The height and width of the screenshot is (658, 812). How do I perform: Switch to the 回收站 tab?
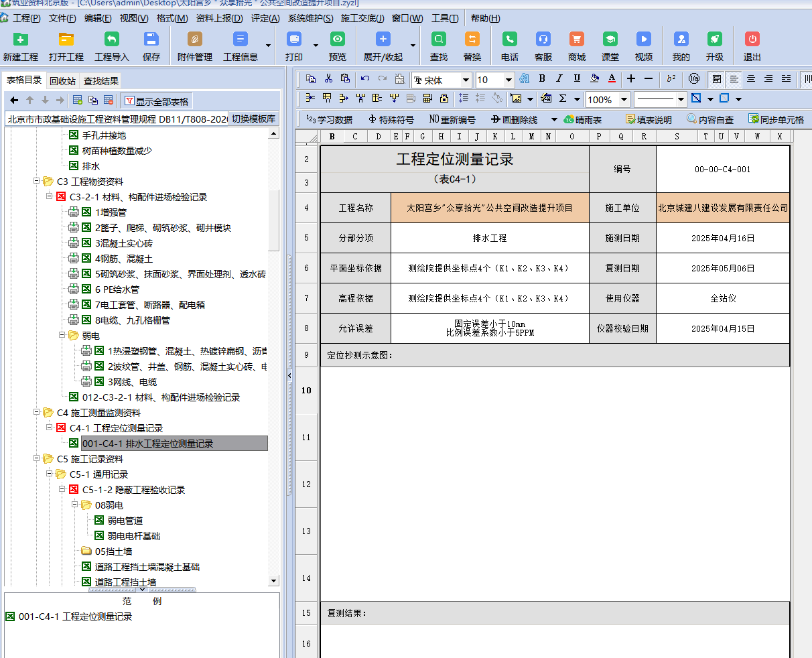pyautogui.click(x=62, y=81)
